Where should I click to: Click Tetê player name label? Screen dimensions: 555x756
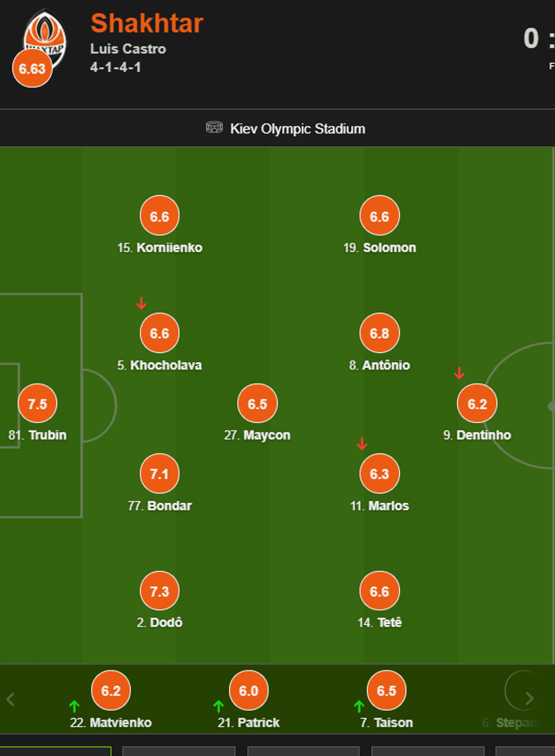click(x=390, y=623)
